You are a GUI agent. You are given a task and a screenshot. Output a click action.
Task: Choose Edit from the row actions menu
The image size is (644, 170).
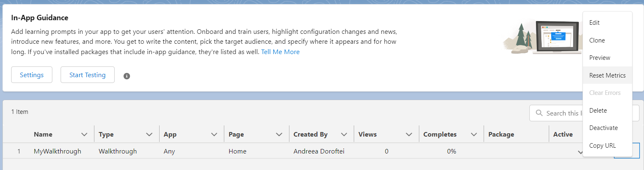point(595,23)
